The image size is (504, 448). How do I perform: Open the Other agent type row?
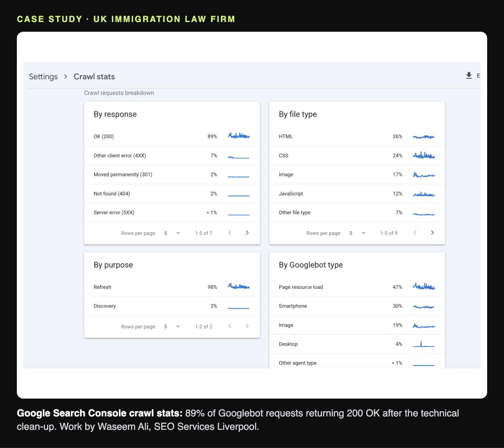(x=357, y=362)
